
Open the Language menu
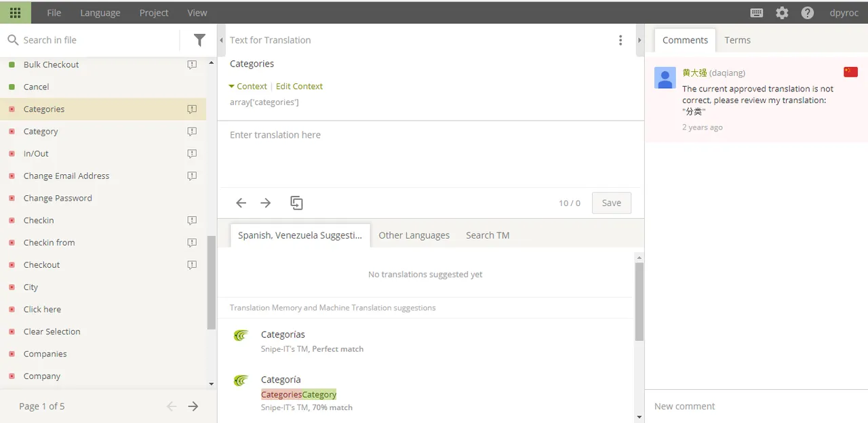click(x=100, y=13)
